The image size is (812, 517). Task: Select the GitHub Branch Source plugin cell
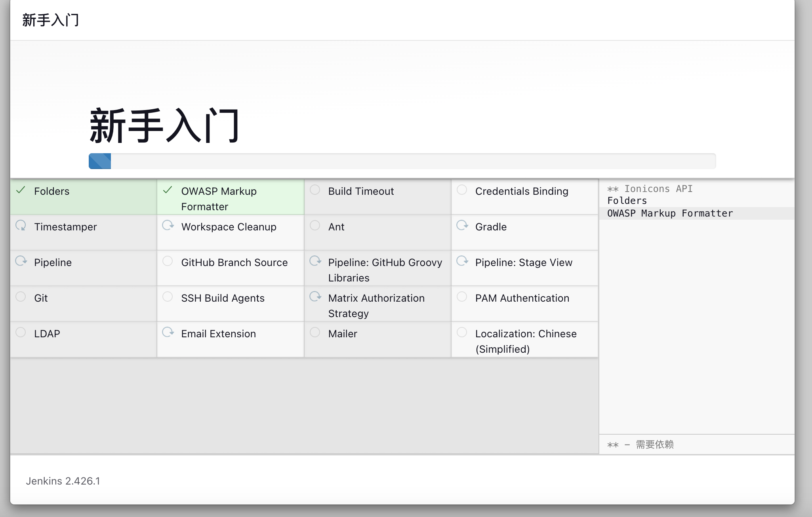coord(234,263)
